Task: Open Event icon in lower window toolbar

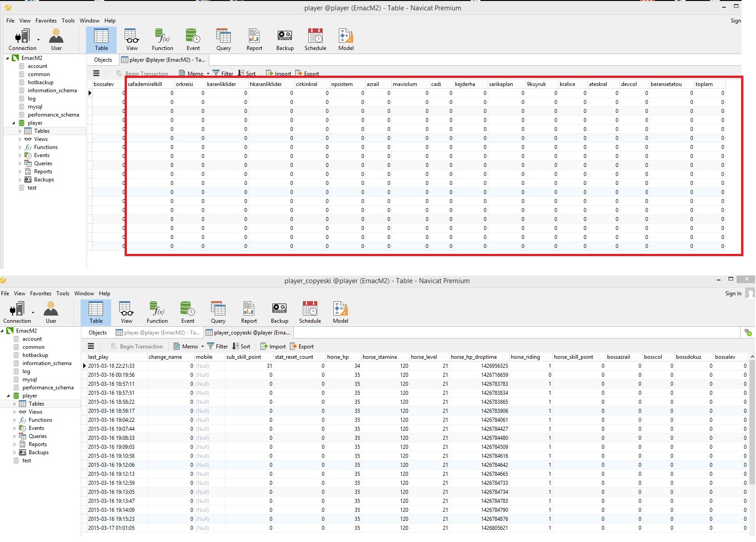Action: click(x=188, y=312)
